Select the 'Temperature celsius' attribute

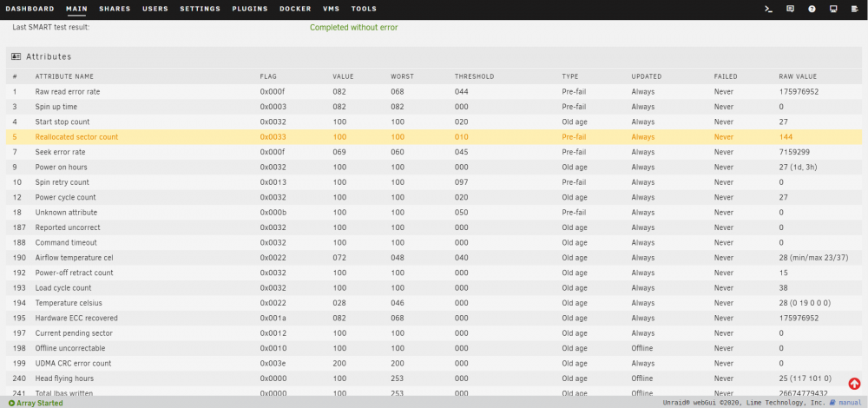point(69,303)
